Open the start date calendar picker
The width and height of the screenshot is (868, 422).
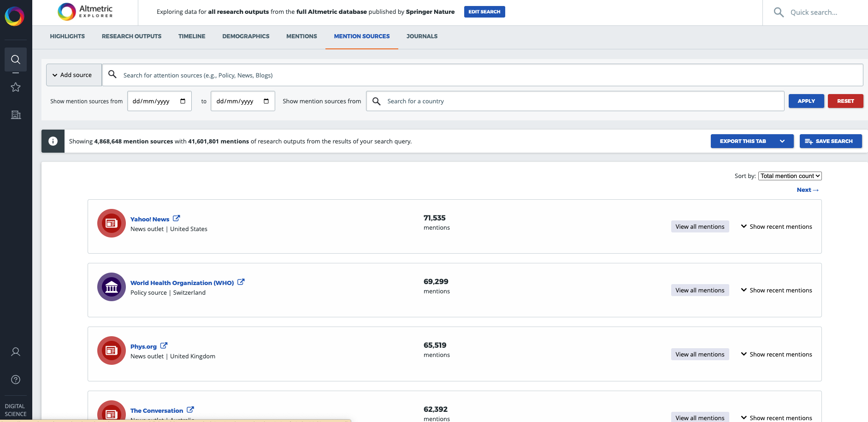pyautogui.click(x=182, y=101)
